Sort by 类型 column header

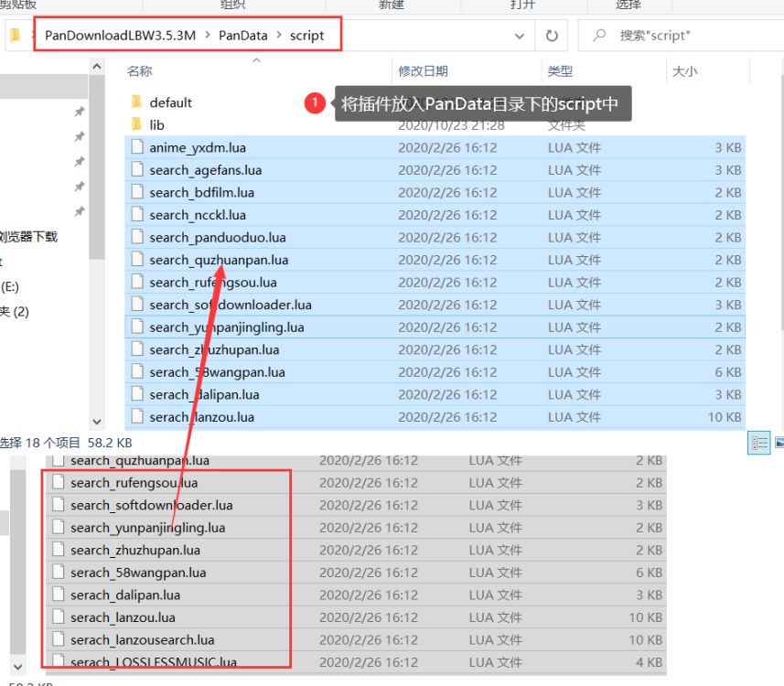pyautogui.click(x=560, y=71)
